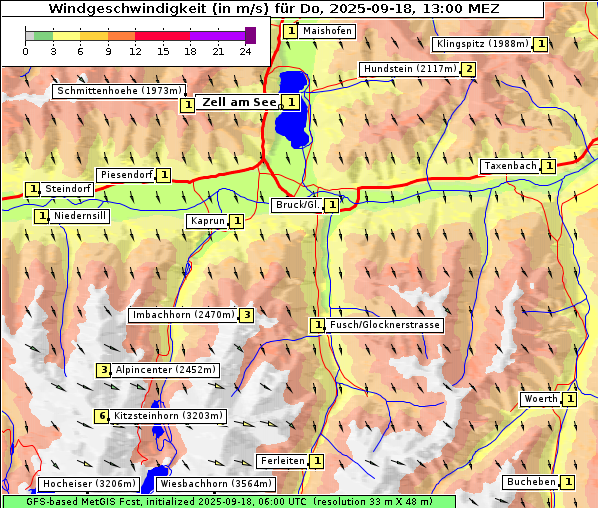Click the GFS-based MetGIS forecast footer
Image resolution: width=598 pixels, height=508 pixels.
coord(229,502)
